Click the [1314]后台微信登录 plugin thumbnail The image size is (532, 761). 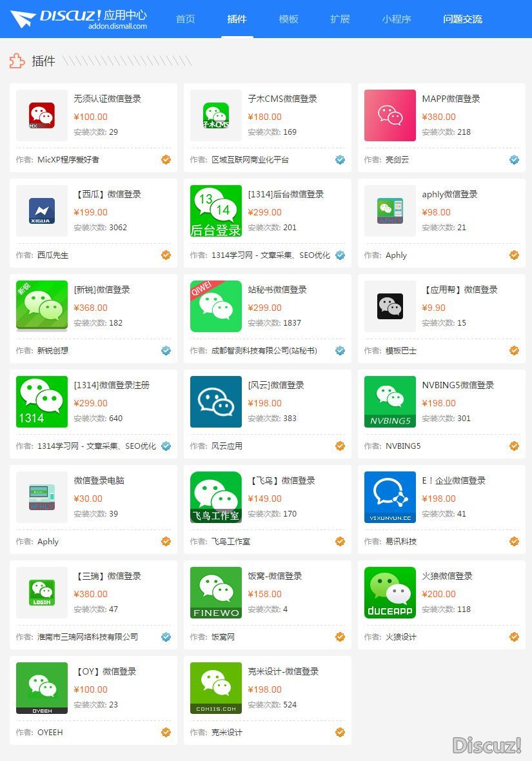pos(216,211)
